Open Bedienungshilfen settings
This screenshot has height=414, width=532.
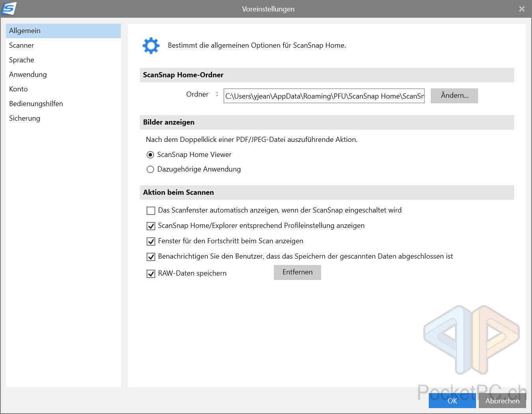tap(63, 104)
